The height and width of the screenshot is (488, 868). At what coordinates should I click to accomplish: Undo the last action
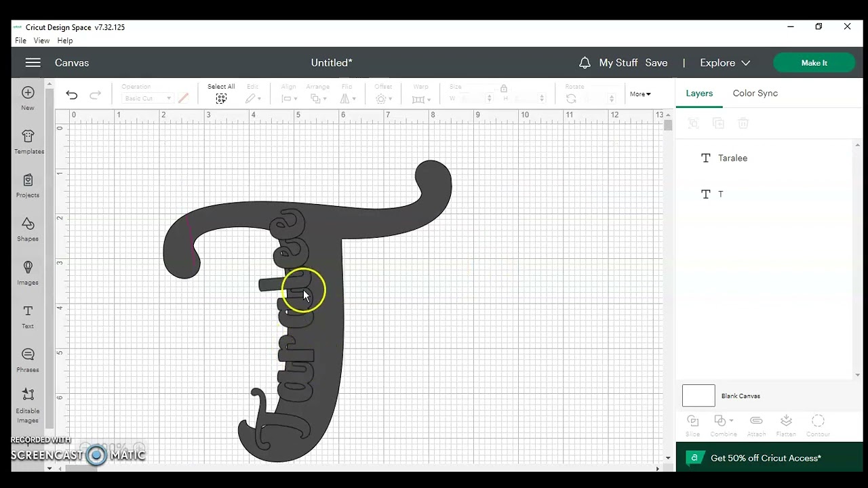point(72,96)
